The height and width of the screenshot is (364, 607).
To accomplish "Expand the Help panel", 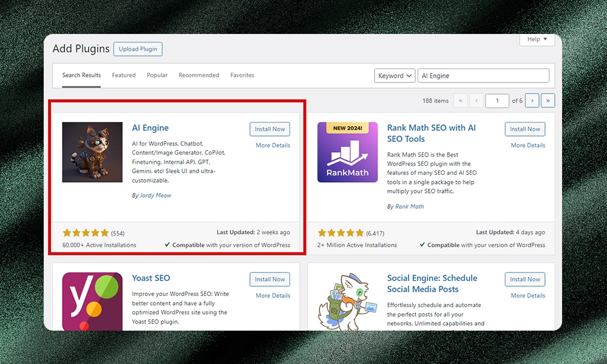I will (537, 39).
